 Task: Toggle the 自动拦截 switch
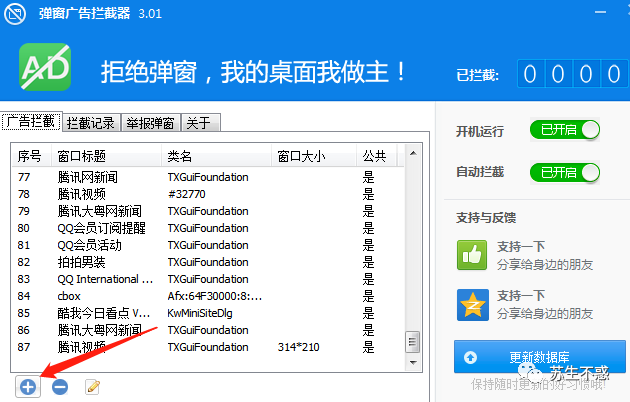coord(565,173)
